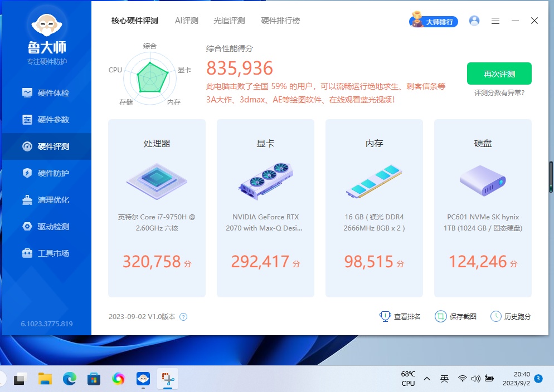The image size is (554, 392).
Task: Open Task View on the taskbar
Action: (x=20, y=379)
